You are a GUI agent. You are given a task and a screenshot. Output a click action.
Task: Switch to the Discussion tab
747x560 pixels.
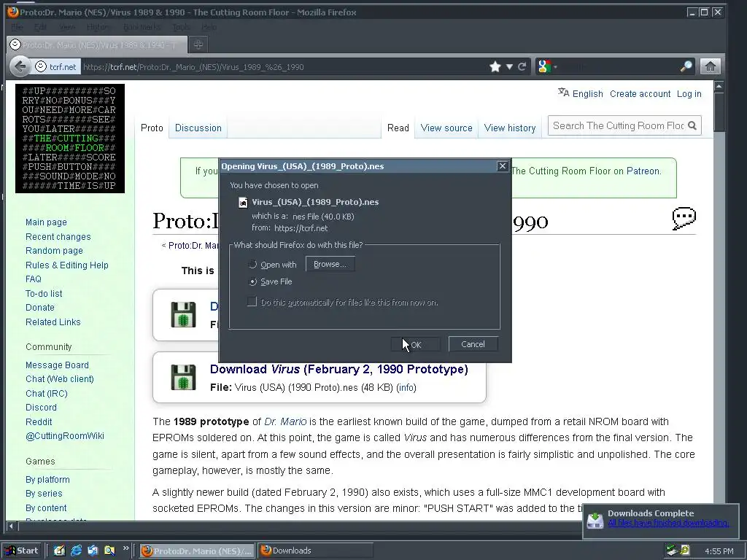coord(198,128)
